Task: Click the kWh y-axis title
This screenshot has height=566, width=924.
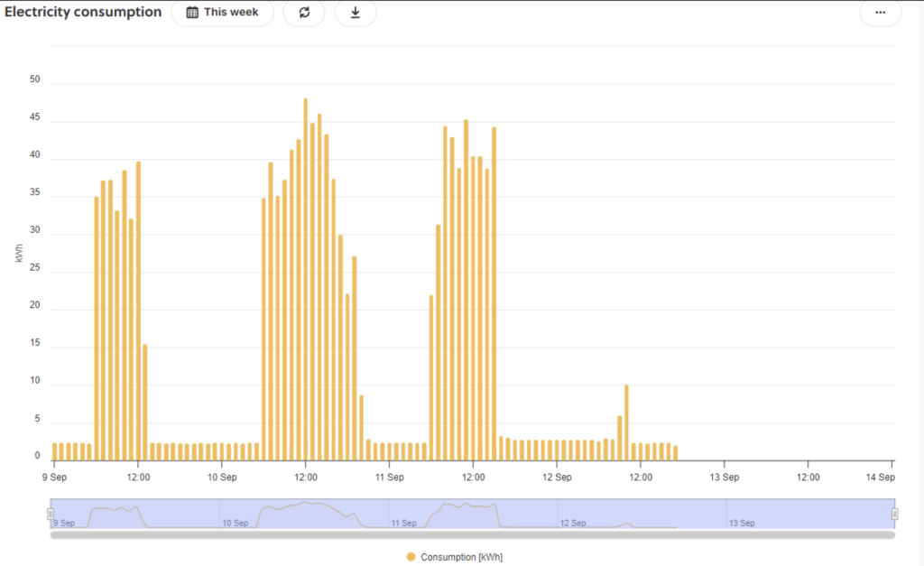Action: 19,253
